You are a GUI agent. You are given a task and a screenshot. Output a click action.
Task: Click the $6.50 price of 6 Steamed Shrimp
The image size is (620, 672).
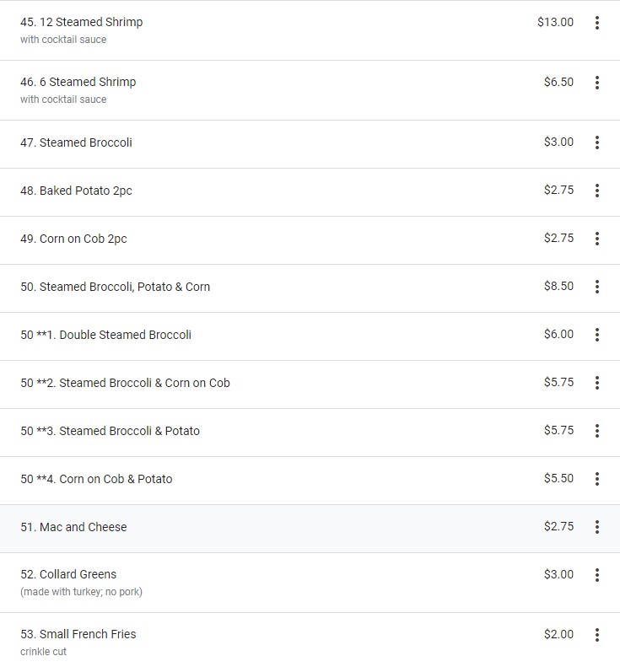pos(558,82)
